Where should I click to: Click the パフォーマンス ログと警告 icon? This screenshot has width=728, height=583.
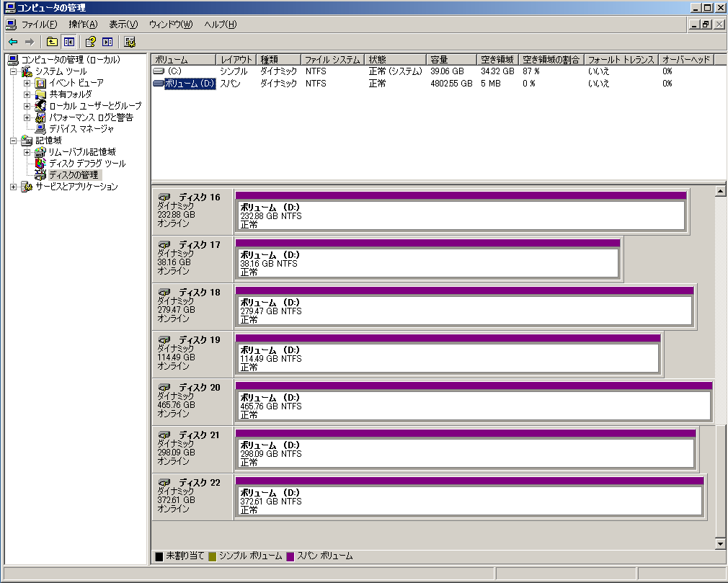pos(40,117)
